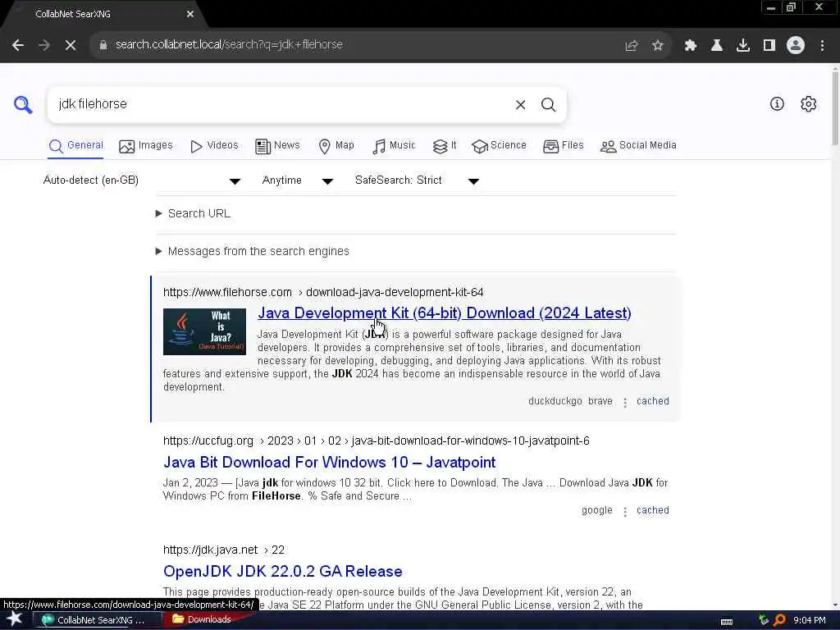Image resolution: width=840 pixels, height=630 pixels.
Task: Switch to the It tab
Action: pyautogui.click(x=444, y=146)
